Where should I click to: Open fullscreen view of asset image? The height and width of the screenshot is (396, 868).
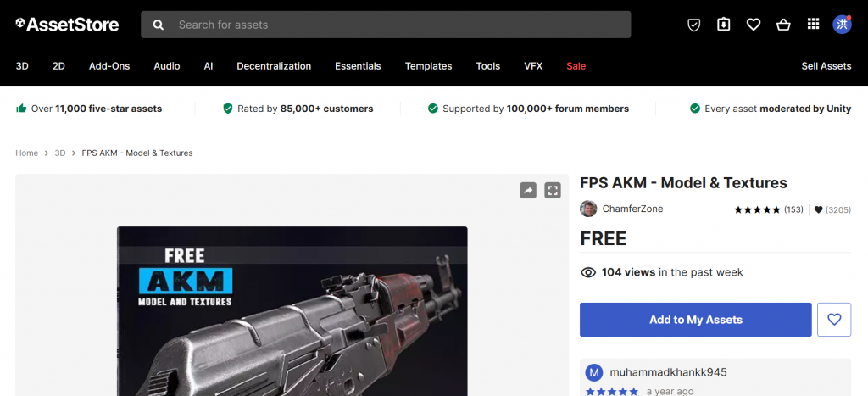[x=553, y=191]
